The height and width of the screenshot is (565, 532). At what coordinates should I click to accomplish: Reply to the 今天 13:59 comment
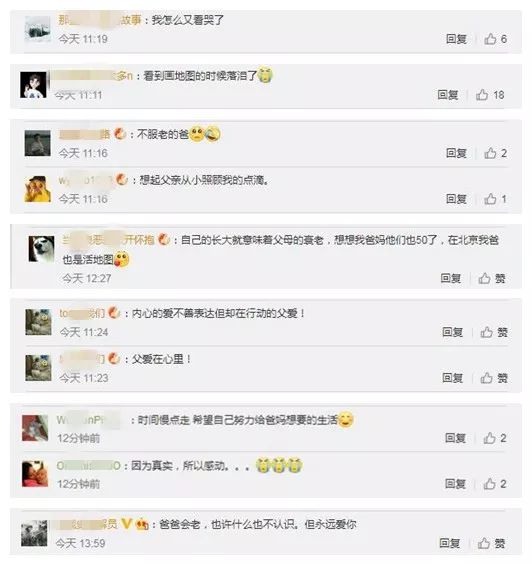click(x=449, y=543)
